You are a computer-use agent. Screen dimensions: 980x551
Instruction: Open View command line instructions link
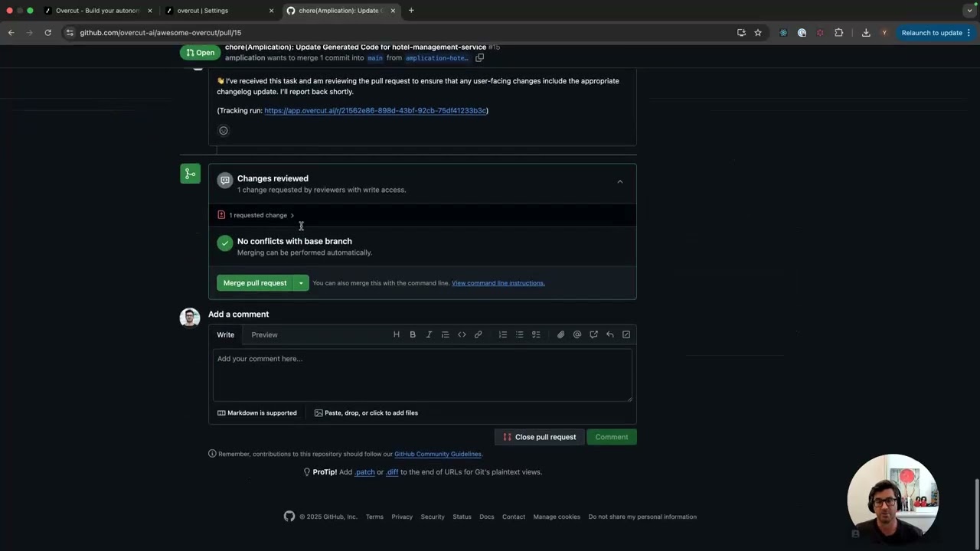[x=498, y=283]
